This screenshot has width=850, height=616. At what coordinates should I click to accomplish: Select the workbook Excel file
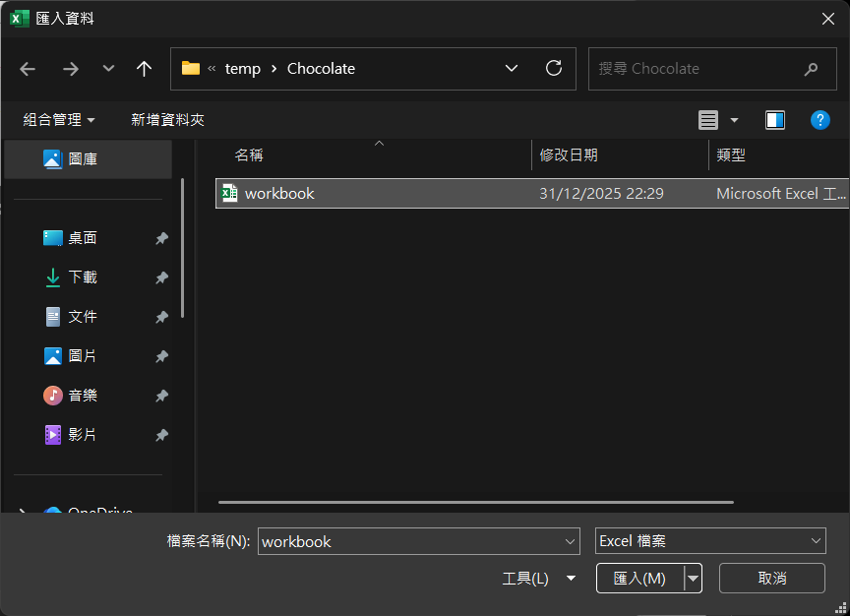tap(279, 194)
